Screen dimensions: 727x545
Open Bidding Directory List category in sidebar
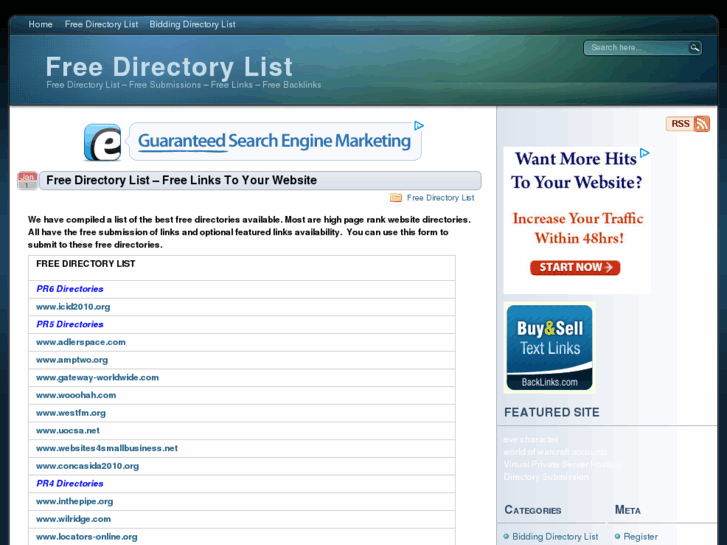click(x=555, y=537)
